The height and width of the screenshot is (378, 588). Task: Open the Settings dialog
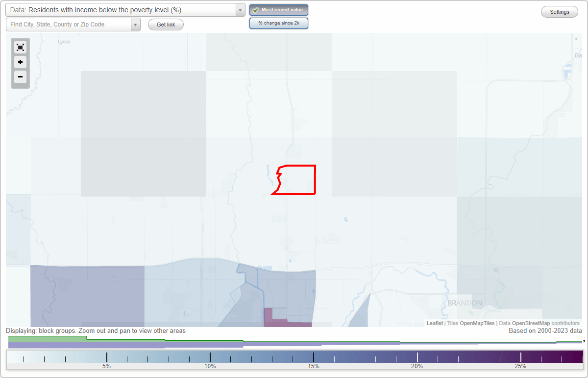click(559, 11)
